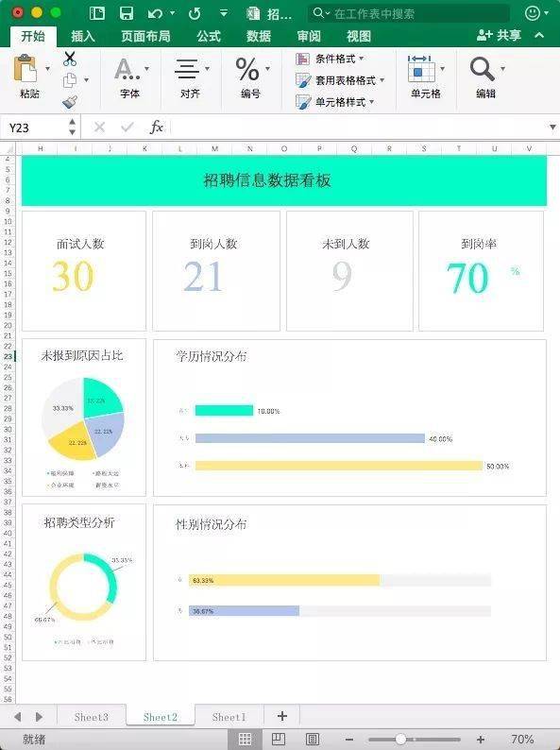This screenshot has height=750, width=560.
Task: Click the sidebar layout icon in title bar
Action: click(x=97, y=13)
